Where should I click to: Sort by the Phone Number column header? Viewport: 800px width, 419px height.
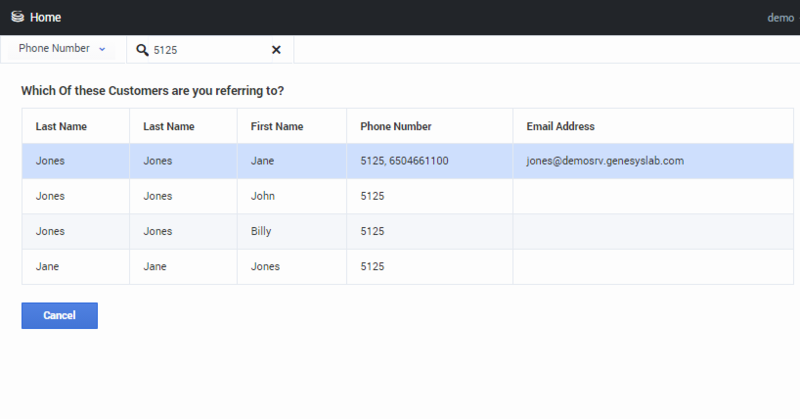[x=396, y=127]
